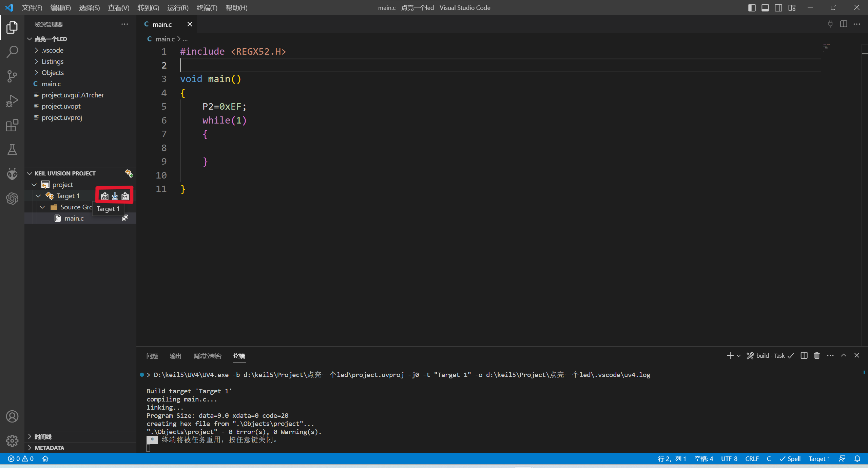Toggle primary side bar visibility
Image resolution: width=868 pixels, height=468 pixels.
pos(752,7)
